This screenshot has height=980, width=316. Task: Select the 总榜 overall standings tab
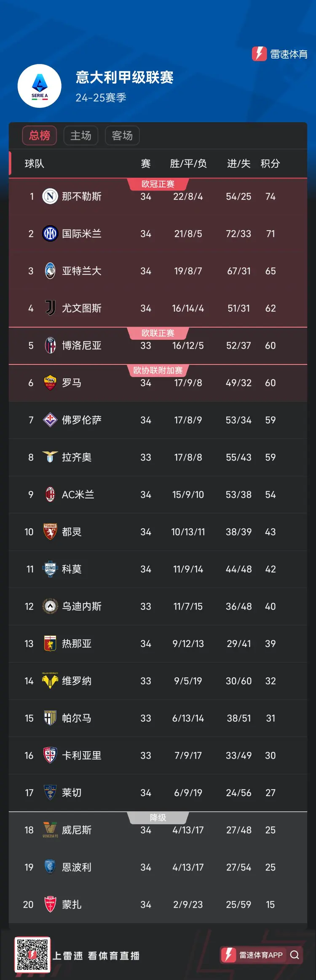point(40,136)
